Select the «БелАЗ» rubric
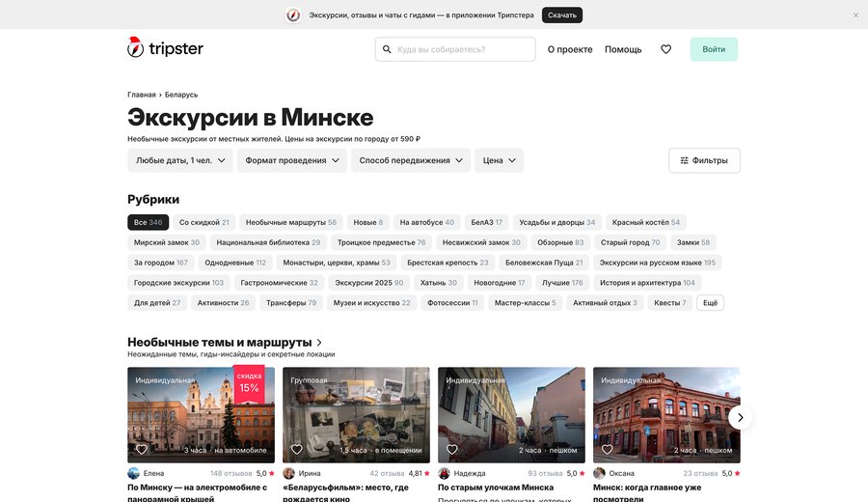The height and width of the screenshot is (502, 868). click(487, 222)
